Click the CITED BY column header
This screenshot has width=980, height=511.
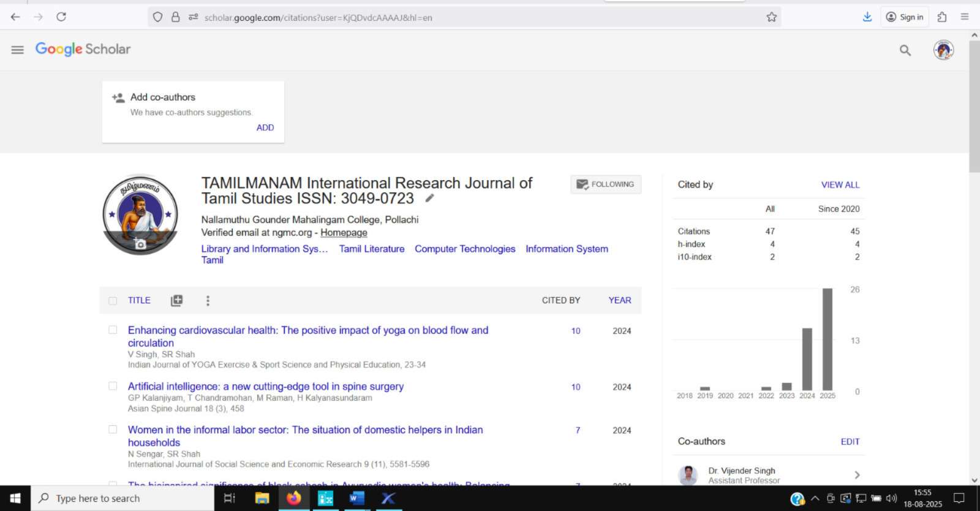coord(560,300)
